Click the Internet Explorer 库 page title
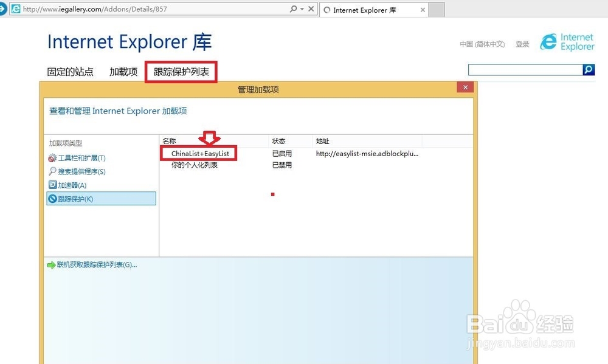 [130, 42]
